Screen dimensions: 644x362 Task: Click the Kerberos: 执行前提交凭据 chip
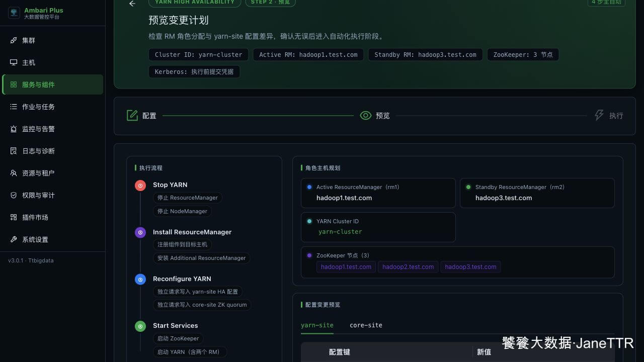click(x=194, y=72)
